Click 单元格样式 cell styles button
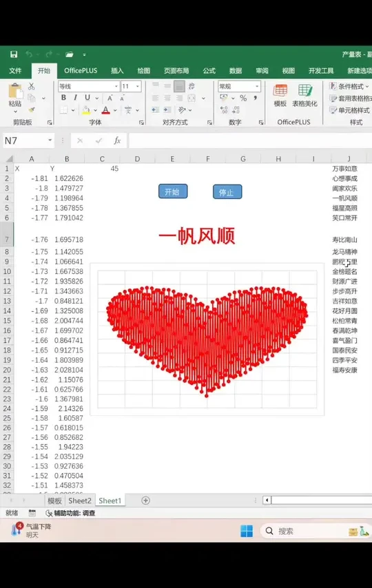The image size is (372, 588). tap(349, 110)
